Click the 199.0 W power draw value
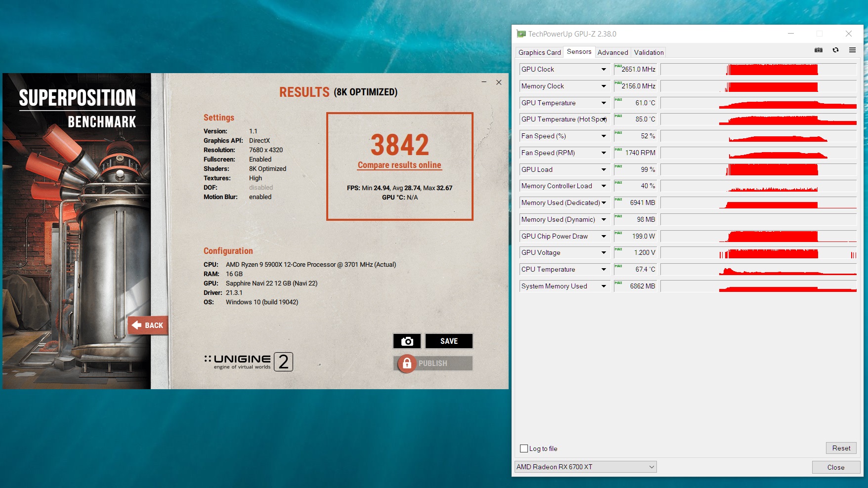Image resolution: width=868 pixels, height=488 pixels. 644,236
